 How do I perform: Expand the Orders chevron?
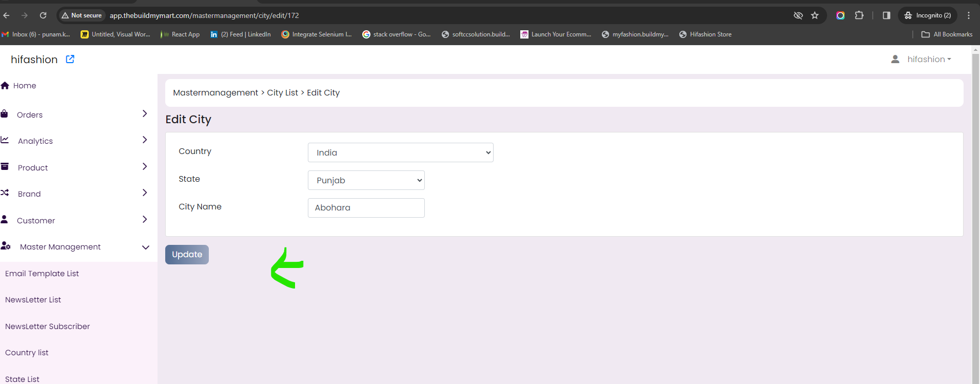click(145, 113)
